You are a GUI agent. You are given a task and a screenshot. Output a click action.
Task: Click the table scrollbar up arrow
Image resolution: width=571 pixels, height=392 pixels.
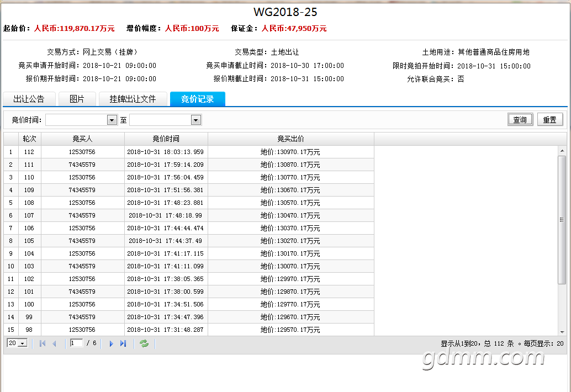[x=562, y=150]
